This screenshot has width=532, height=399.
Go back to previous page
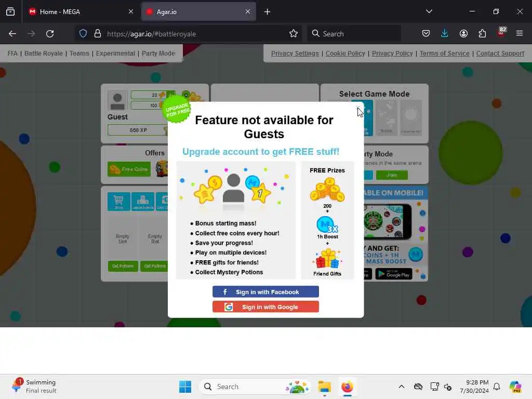[x=12, y=34]
